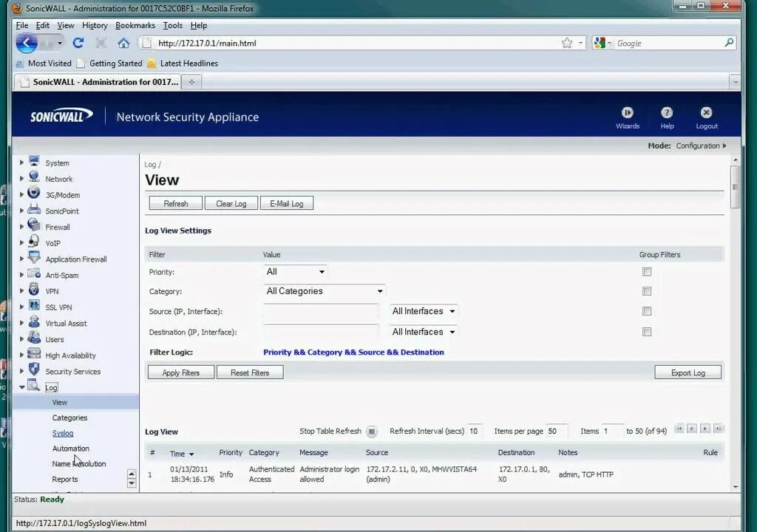
Task: Open the History menu
Action: pos(95,26)
